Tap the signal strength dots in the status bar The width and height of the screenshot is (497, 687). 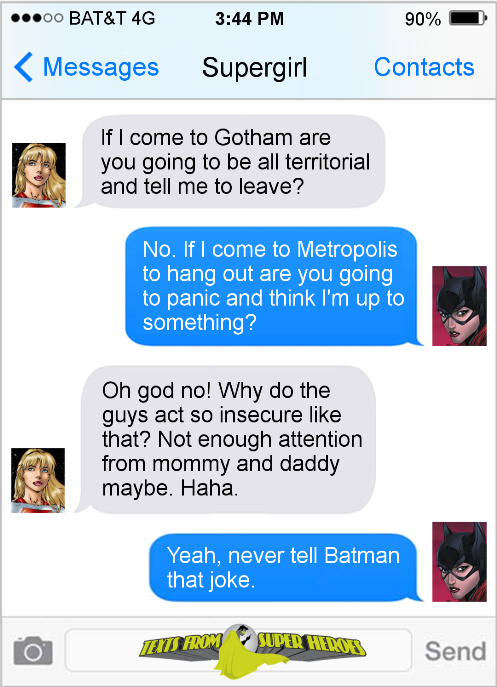(37, 18)
